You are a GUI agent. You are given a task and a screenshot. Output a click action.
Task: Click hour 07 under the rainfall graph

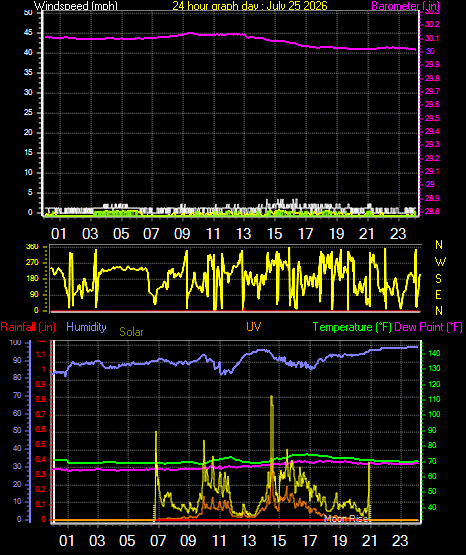point(158,541)
